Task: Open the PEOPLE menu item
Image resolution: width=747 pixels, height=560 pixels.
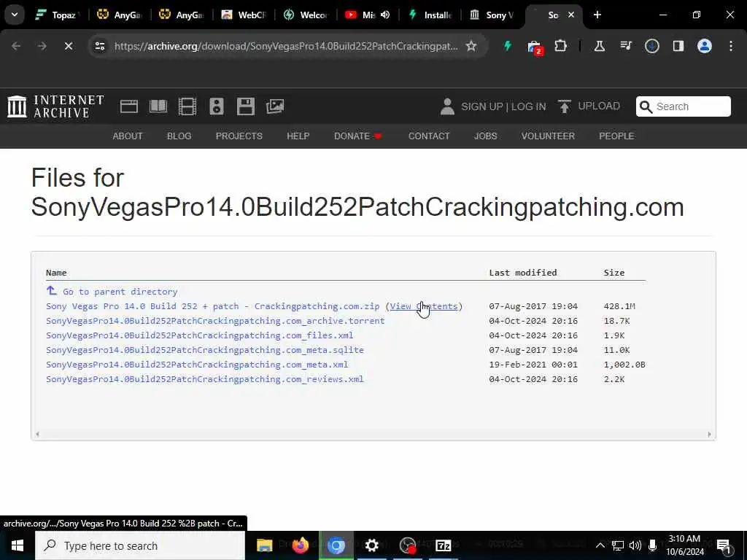Action: [x=616, y=136]
